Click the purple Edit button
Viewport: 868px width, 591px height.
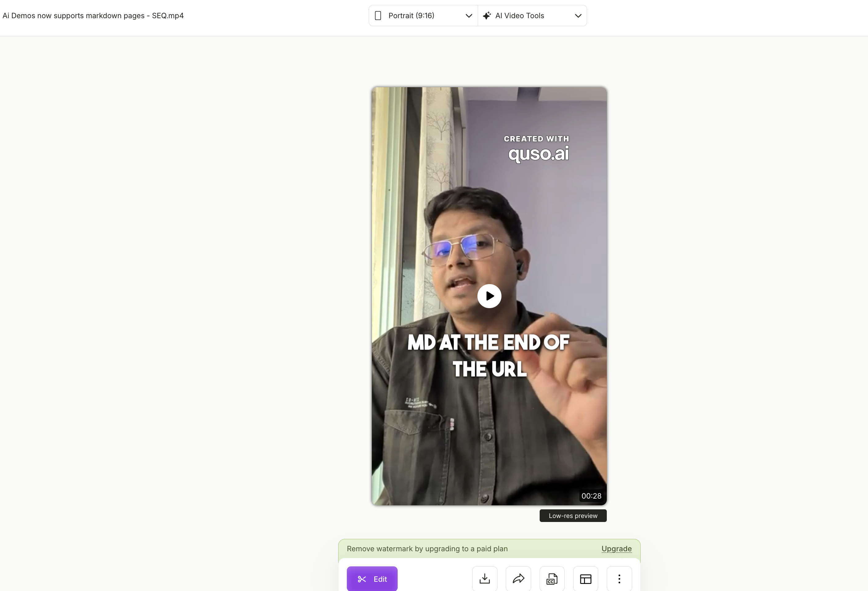pos(372,579)
